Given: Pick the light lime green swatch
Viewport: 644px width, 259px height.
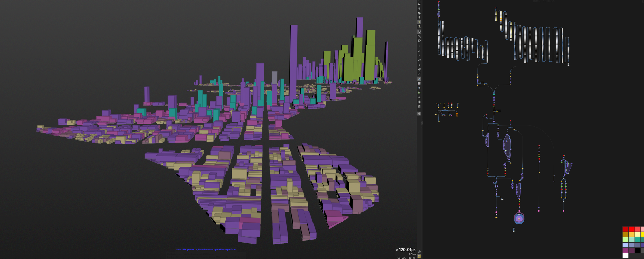Looking at the screenshot, I should [625, 240].
